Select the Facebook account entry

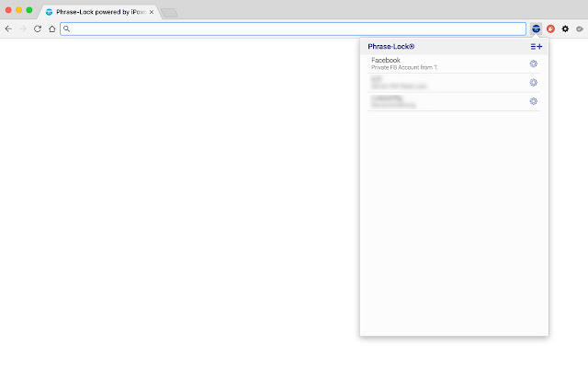click(x=454, y=63)
